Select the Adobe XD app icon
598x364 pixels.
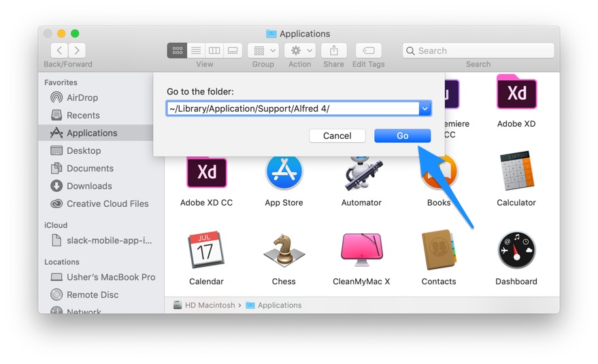click(x=516, y=93)
